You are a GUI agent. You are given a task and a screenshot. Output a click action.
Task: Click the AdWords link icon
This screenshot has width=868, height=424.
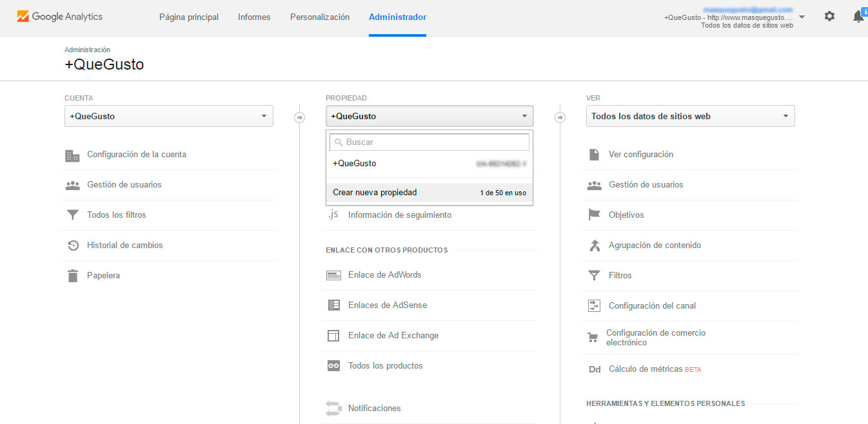[x=333, y=275]
